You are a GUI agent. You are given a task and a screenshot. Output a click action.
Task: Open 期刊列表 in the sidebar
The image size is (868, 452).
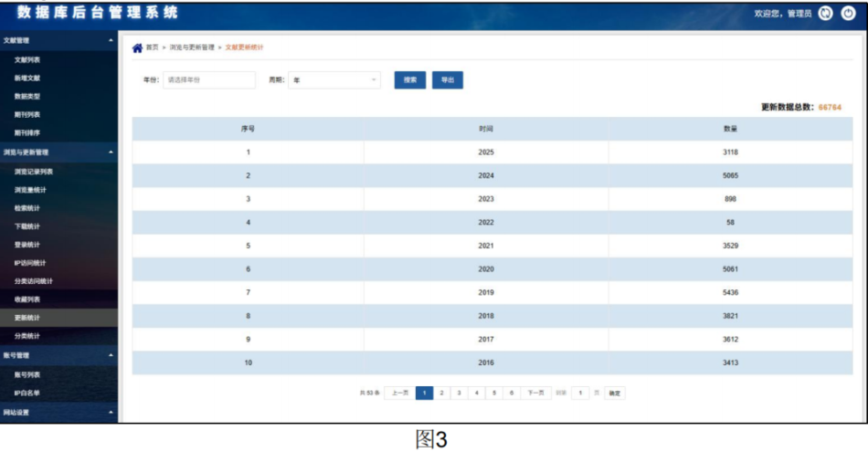[27, 114]
